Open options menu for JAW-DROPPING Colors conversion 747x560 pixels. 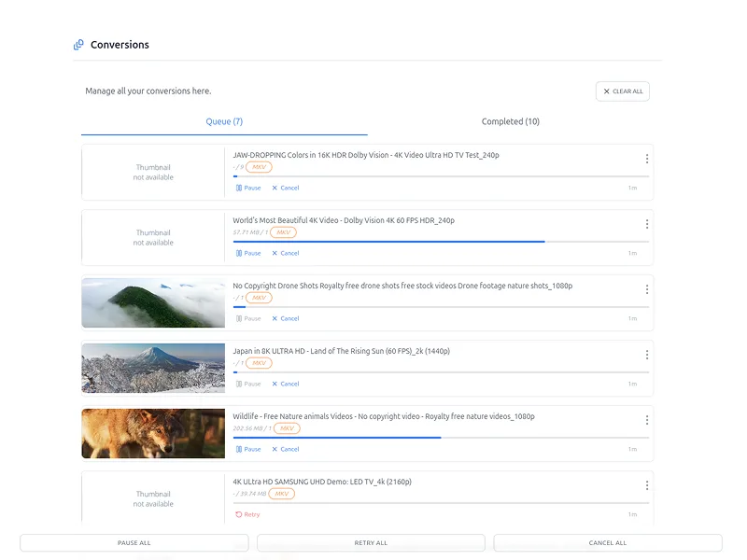point(647,159)
